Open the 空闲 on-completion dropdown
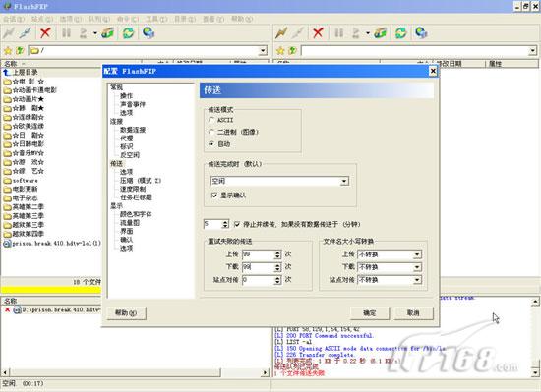This screenshot has height=392, width=541. pos(344,181)
